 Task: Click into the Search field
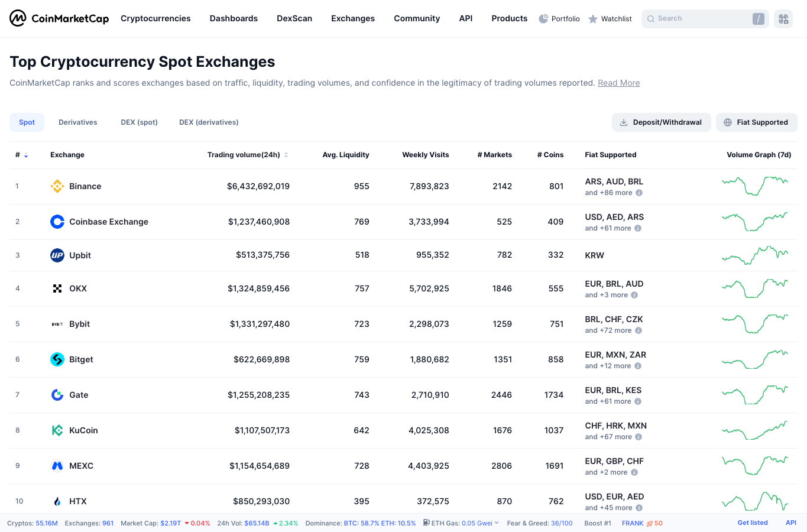(x=705, y=19)
